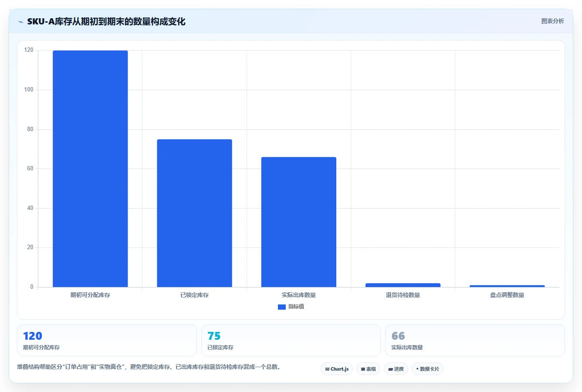Click the 期初可分配库存 axis label
This screenshot has width=582, height=392.
[90, 295]
